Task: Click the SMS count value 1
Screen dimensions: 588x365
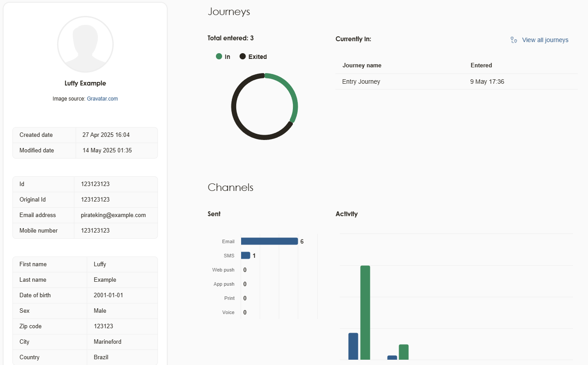Action: tap(254, 256)
